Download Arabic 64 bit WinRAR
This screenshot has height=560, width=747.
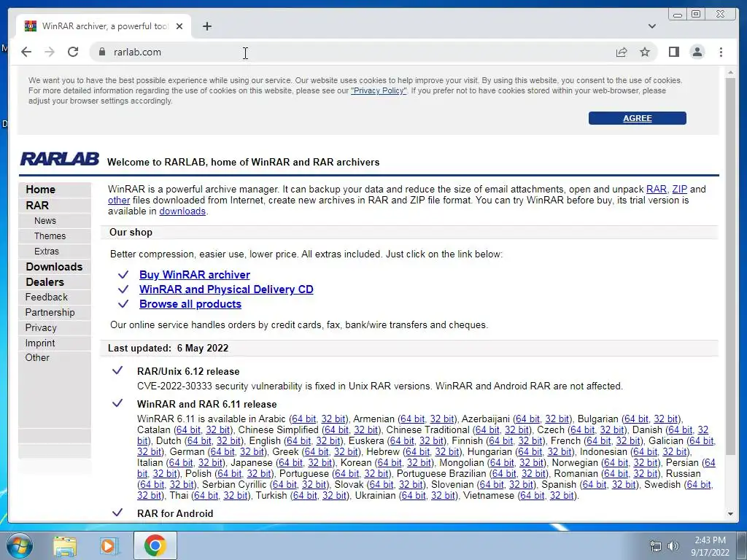pyautogui.click(x=304, y=419)
